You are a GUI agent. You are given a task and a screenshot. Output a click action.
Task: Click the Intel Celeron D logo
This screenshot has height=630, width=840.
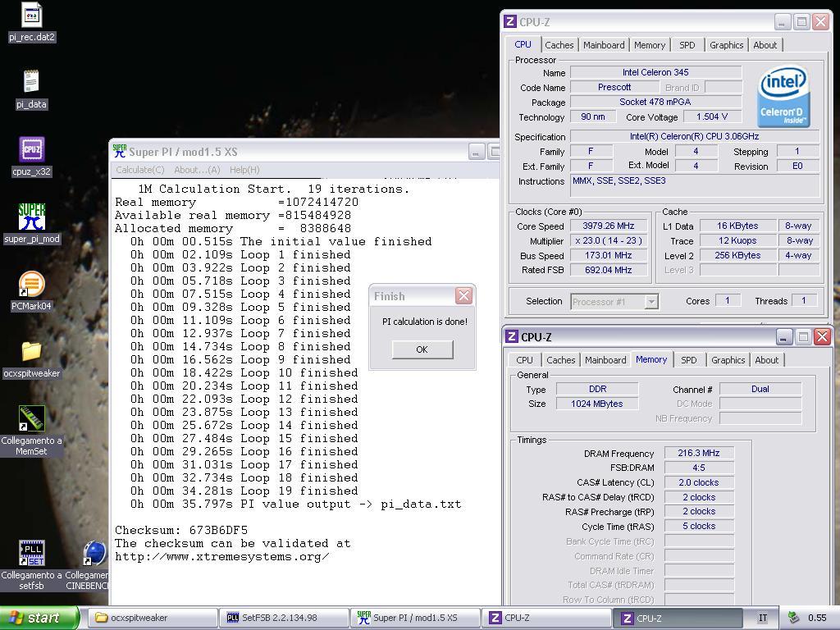(783, 96)
